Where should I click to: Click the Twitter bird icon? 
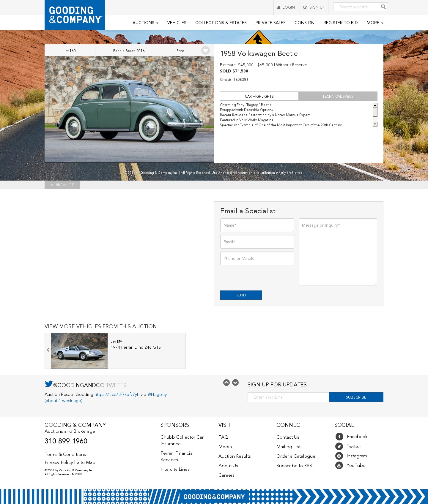point(48,384)
